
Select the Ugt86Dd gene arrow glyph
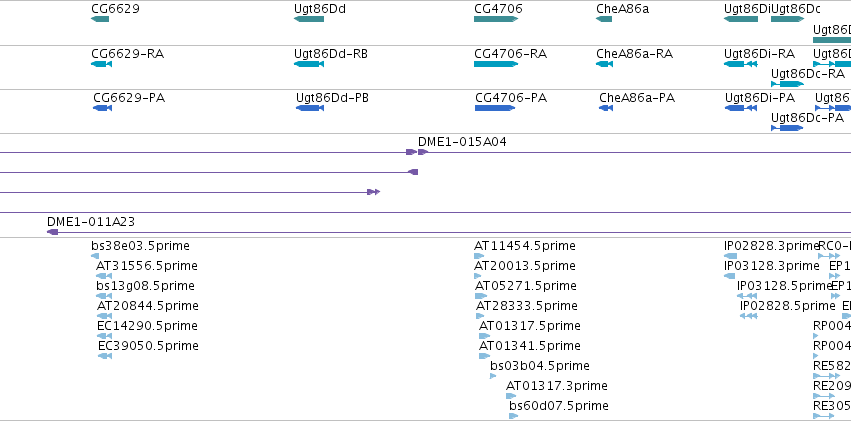tap(309, 19)
